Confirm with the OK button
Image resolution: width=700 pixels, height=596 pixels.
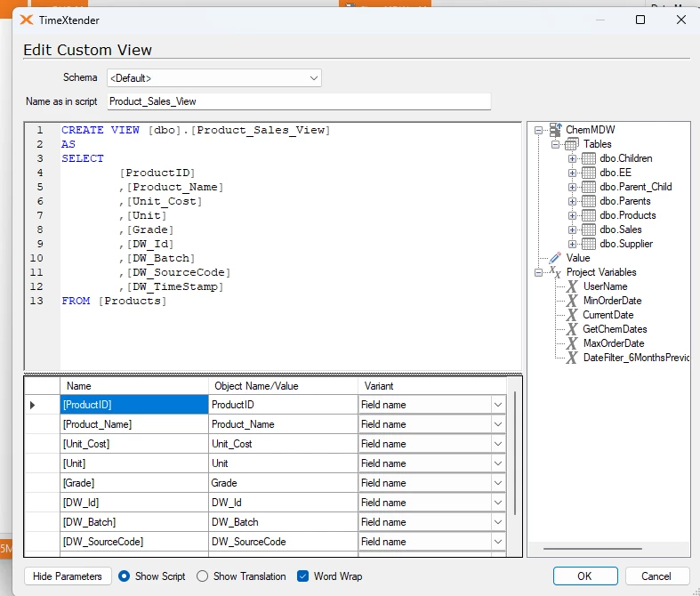(x=585, y=576)
